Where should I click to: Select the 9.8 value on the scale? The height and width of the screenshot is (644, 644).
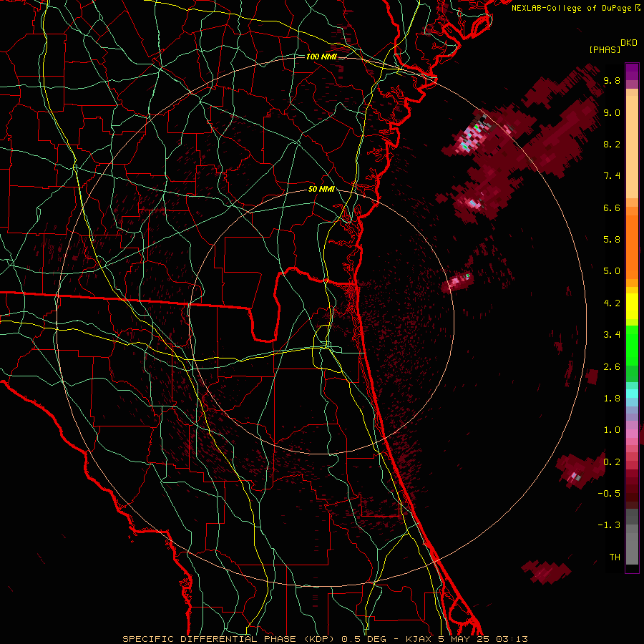click(612, 80)
